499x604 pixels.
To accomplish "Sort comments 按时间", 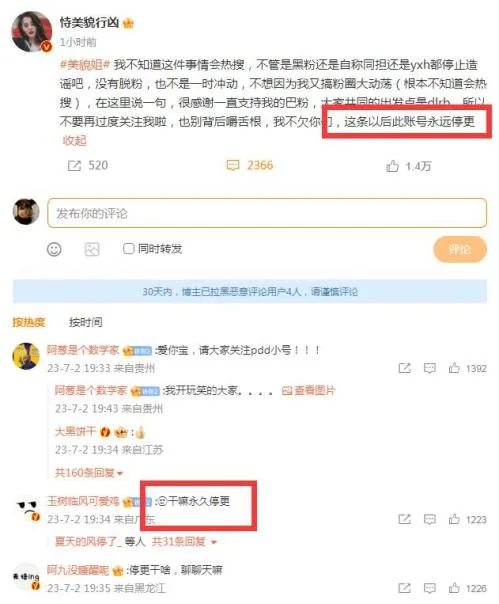I will coord(86,322).
